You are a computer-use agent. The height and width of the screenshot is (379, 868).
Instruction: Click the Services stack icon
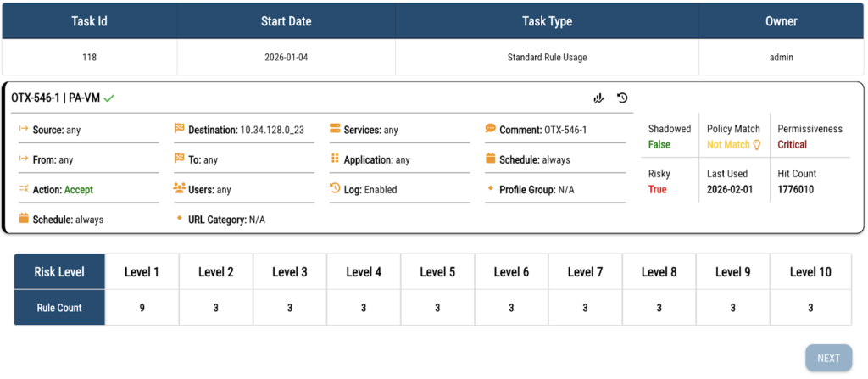click(335, 130)
